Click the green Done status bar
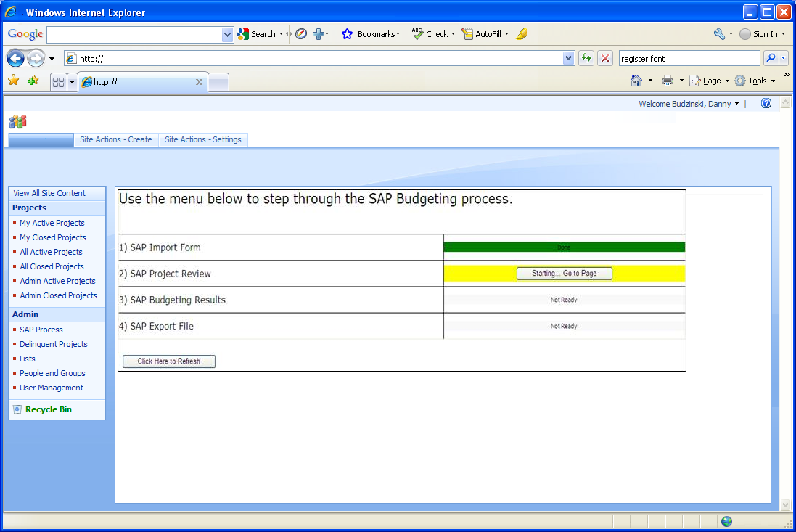This screenshot has width=796, height=532. pyautogui.click(x=564, y=247)
